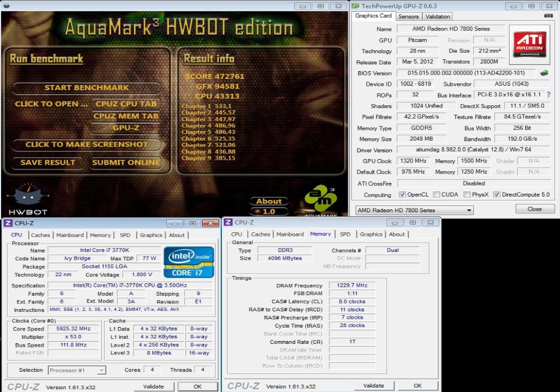Click the ATI Radeon logo in GPU-Z
The image size is (560, 392).
(530, 44)
